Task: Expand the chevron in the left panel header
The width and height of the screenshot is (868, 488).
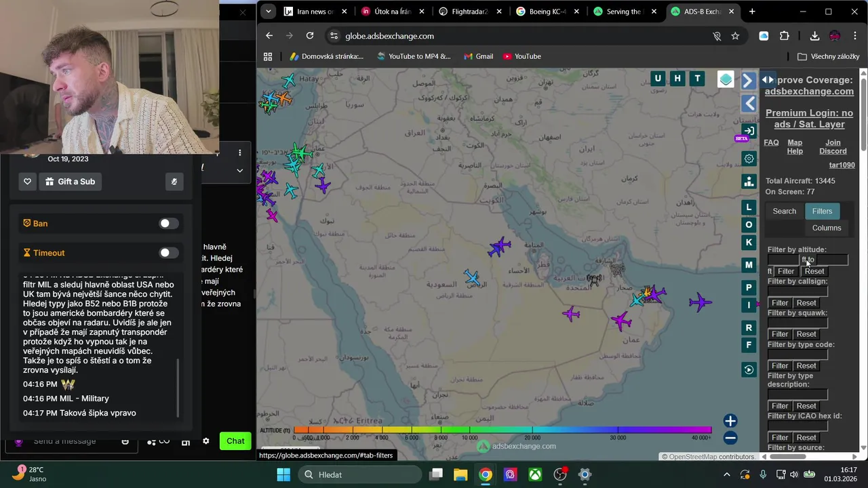Action: click(x=239, y=171)
